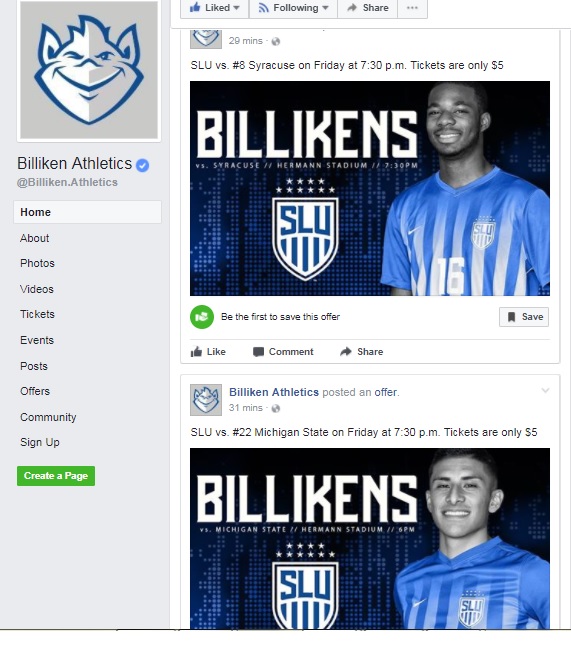Open the three-dots more options button
Image resolution: width=571 pixels, height=669 pixels.
pos(412,8)
